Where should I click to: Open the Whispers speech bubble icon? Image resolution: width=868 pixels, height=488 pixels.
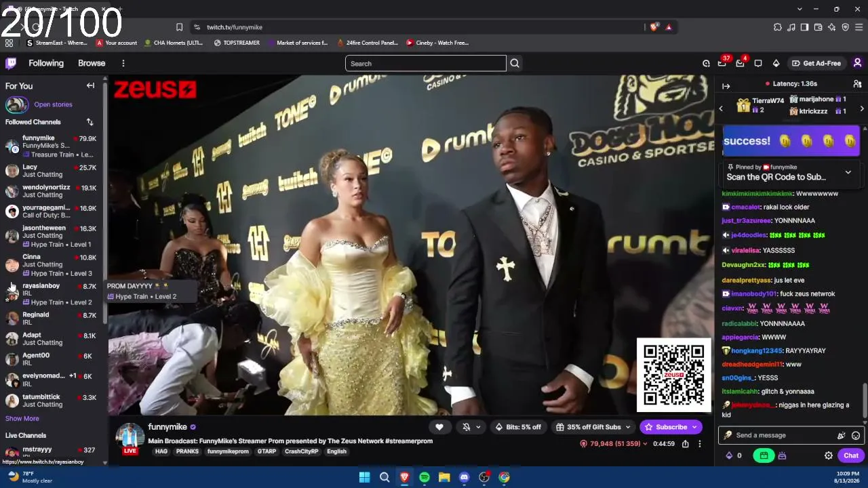click(758, 63)
